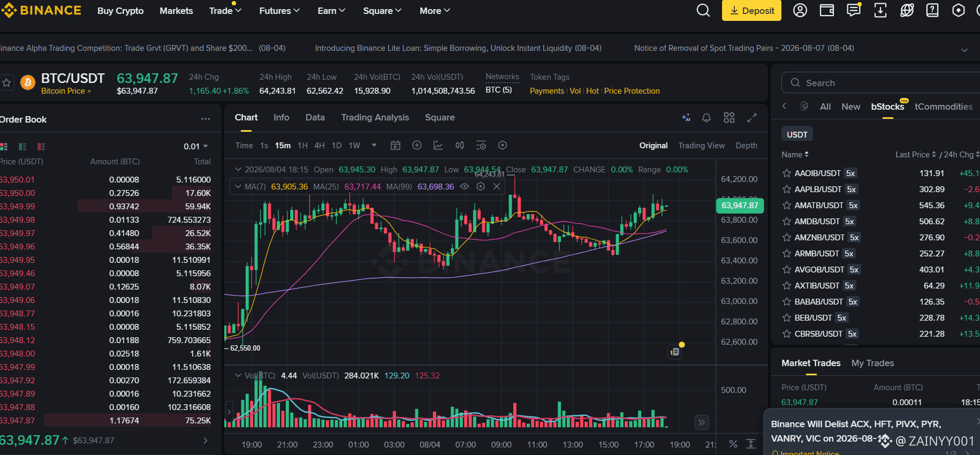The height and width of the screenshot is (455, 980).
Task: Select the tCommodities market tab
Action: coord(944,107)
